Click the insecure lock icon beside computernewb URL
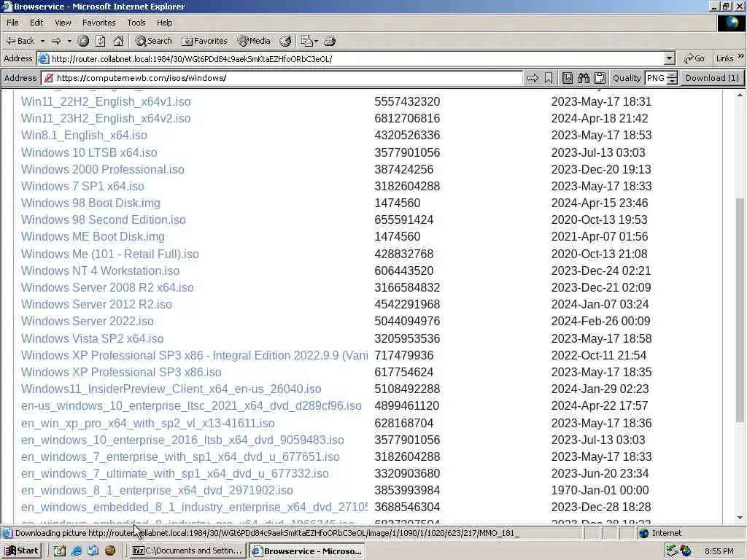Viewport: 747px width, 560px height. click(x=49, y=77)
